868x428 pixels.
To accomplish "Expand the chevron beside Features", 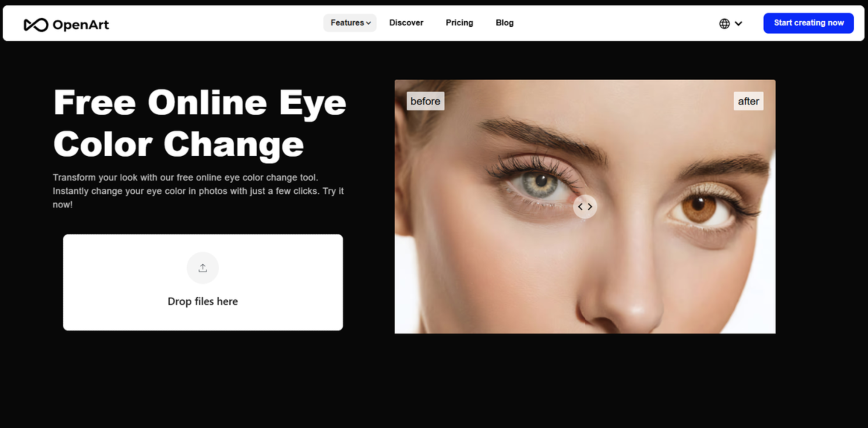I will 368,23.
